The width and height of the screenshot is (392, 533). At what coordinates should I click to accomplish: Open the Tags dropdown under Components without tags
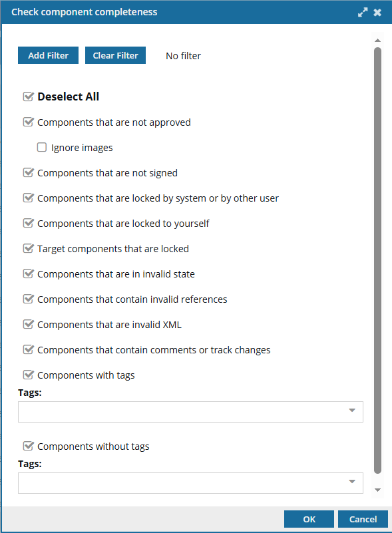190,482
